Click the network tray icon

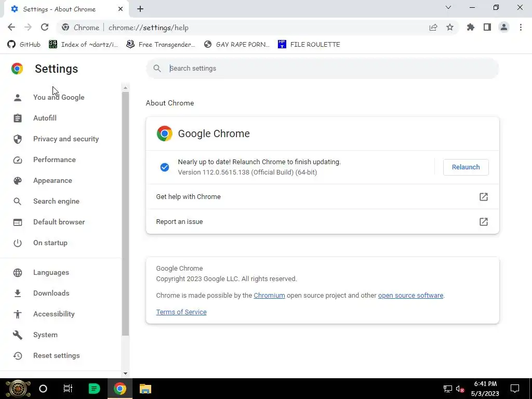[447, 389]
